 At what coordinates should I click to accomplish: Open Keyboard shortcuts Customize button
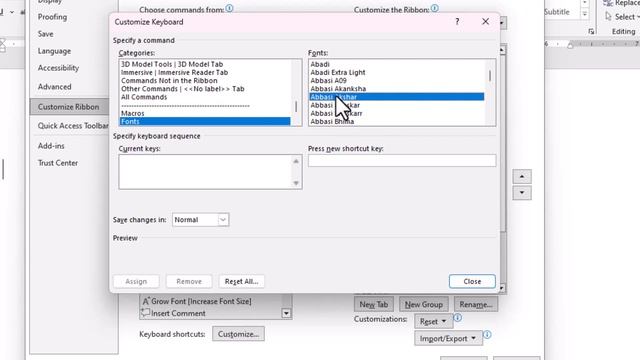point(238,334)
